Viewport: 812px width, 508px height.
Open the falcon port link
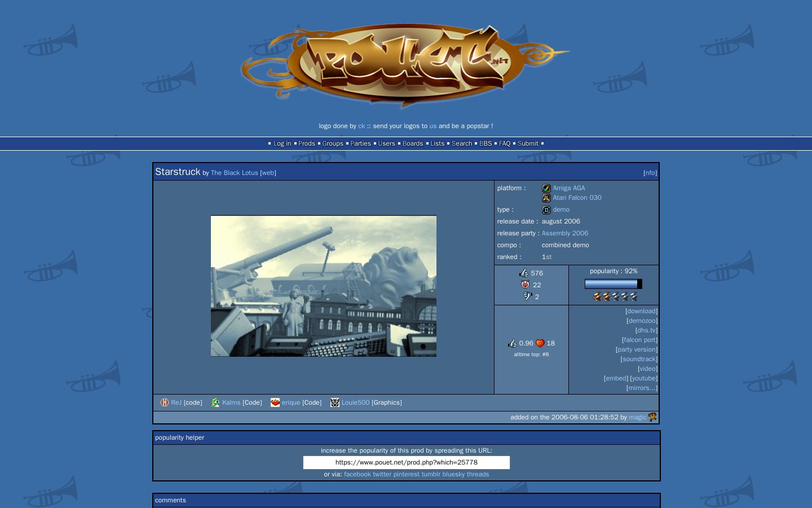coord(639,340)
